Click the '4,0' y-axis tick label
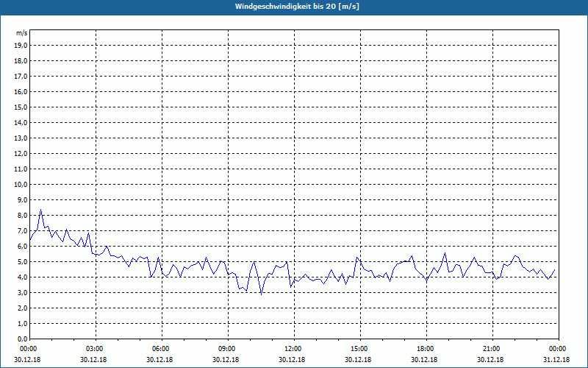588x368 pixels. coord(21,277)
